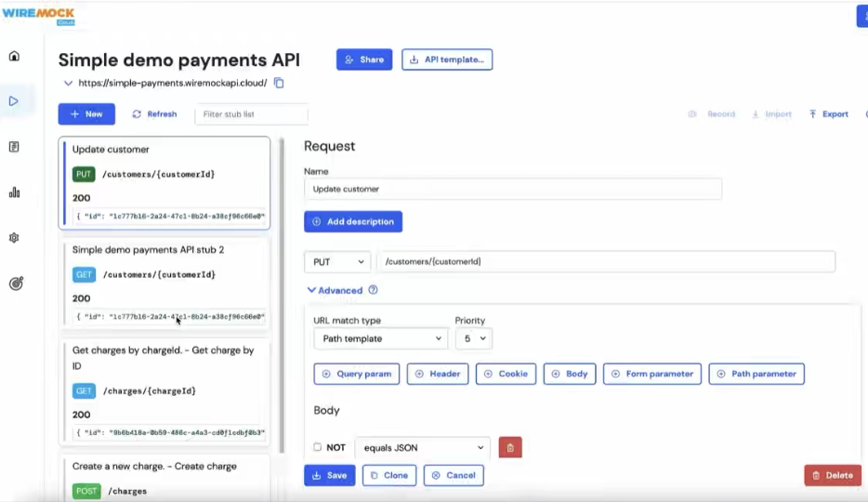Expand the API URL details chevron
This screenshot has width=868, height=502.
[68, 83]
